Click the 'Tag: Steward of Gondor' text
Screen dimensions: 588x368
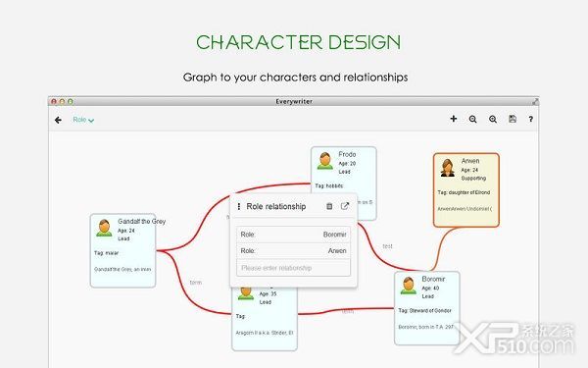424,310
